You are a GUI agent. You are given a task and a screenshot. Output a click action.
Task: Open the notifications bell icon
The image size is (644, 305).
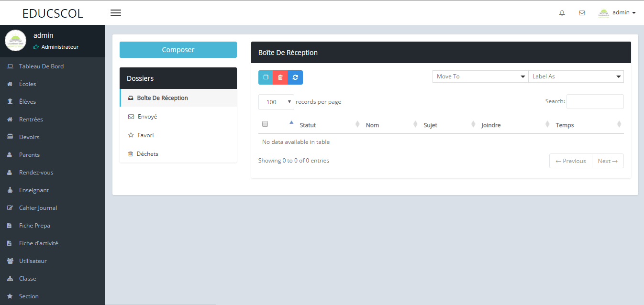562,13
